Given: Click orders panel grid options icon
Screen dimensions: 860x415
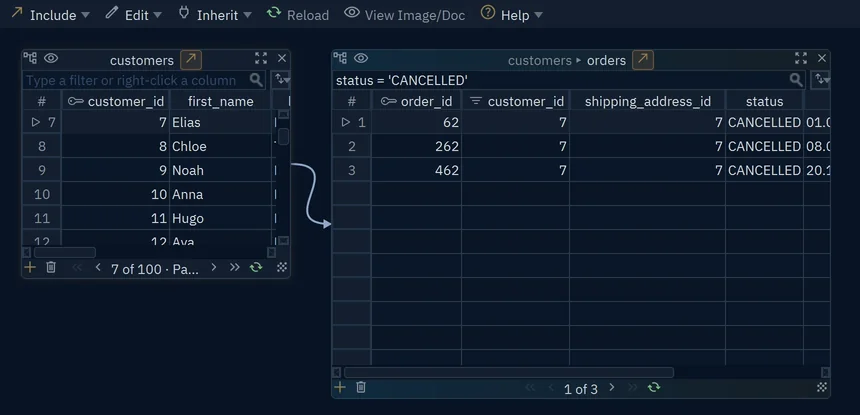Looking at the screenshot, I should (x=822, y=388).
